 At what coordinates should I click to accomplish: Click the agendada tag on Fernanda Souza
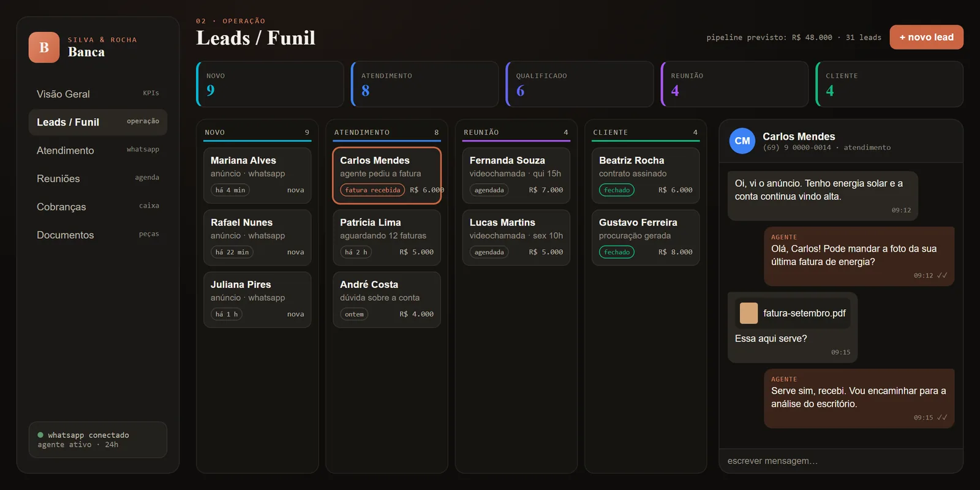489,190
